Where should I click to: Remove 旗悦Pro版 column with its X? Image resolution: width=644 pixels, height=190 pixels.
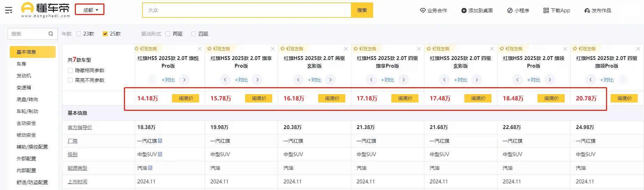(199, 49)
